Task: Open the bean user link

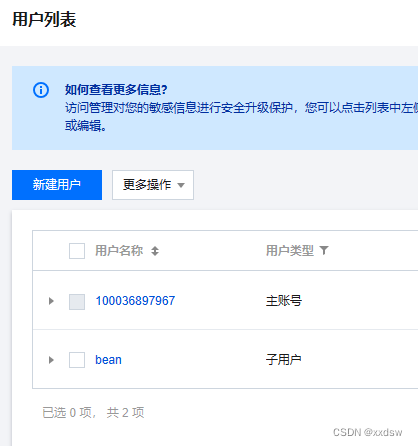Action: [x=108, y=360]
